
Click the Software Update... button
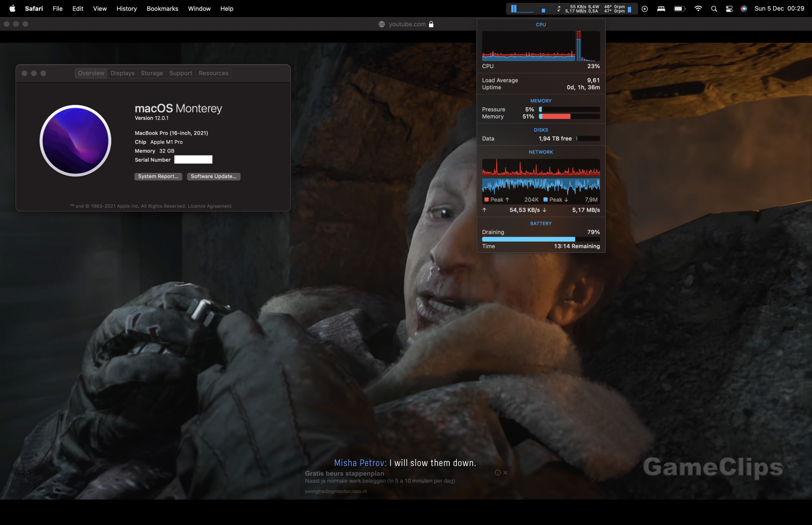click(214, 176)
